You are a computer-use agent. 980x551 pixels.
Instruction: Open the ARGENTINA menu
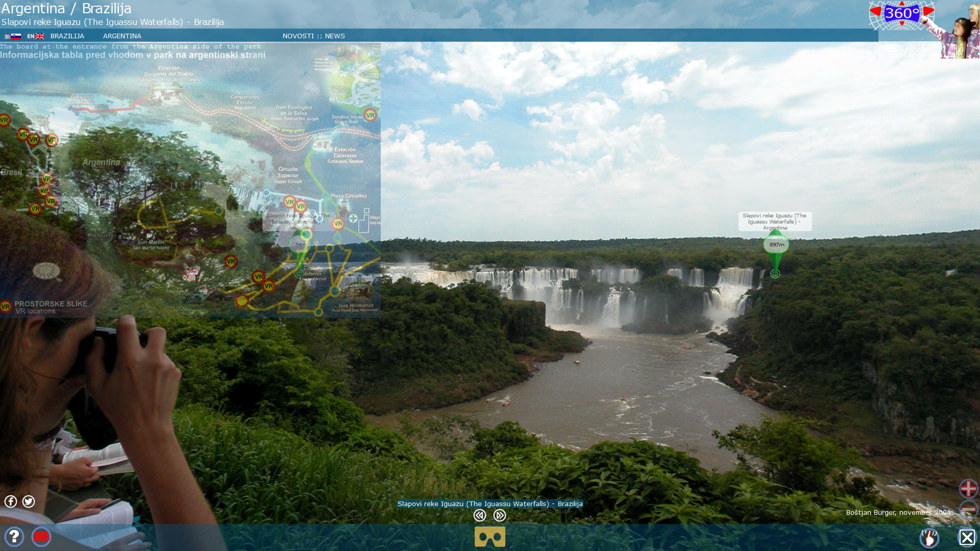(122, 36)
